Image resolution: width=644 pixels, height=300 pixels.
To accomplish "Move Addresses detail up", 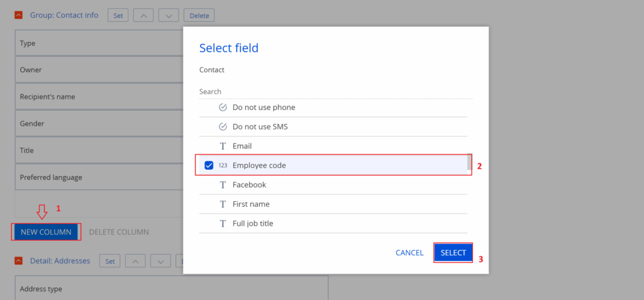I will click(136, 260).
